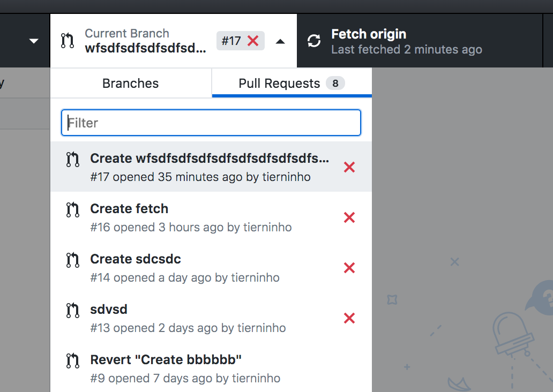Click Fetch origin to refresh from remote
Viewport: 553px width, 392px height.
[369, 34]
